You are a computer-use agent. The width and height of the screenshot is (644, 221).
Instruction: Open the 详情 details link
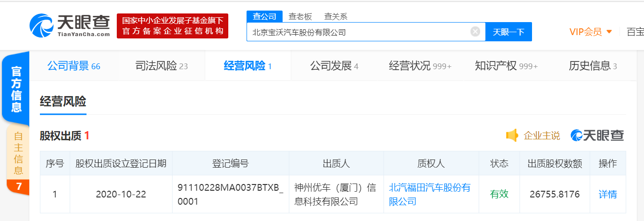click(x=607, y=195)
